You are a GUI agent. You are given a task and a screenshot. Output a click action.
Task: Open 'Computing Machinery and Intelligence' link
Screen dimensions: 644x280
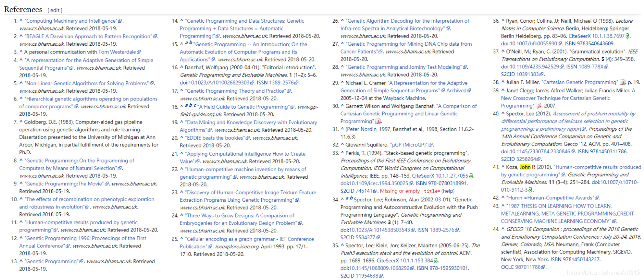(x=71, y=21)
